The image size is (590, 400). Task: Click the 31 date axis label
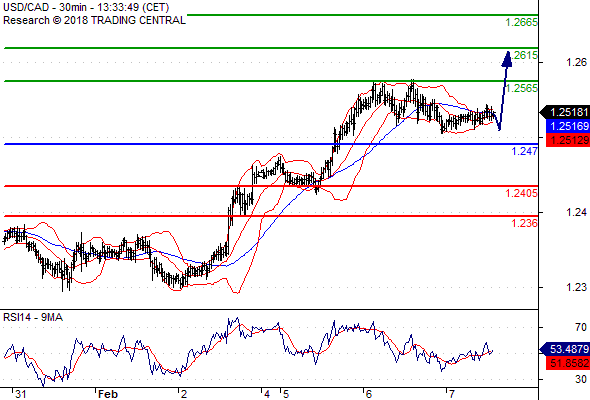point(20,394)
